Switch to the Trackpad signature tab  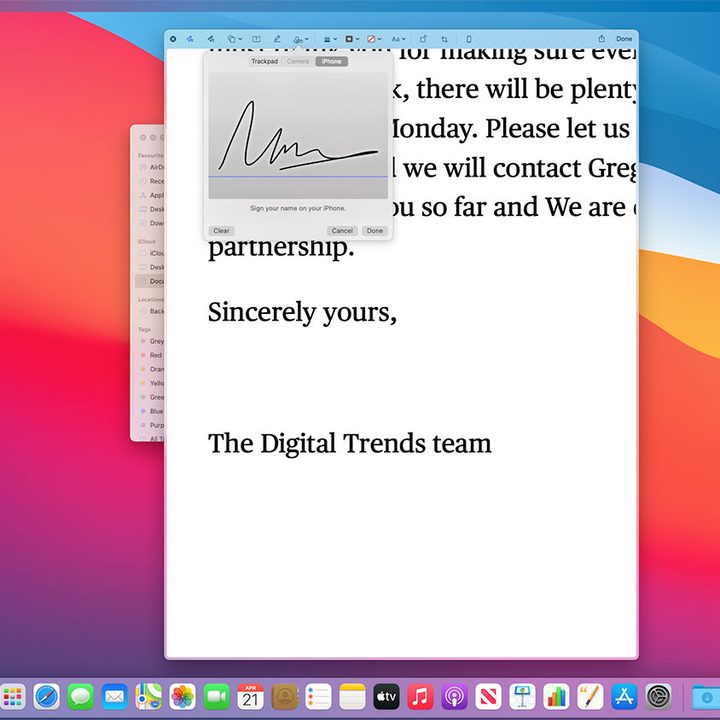(264, 61)
